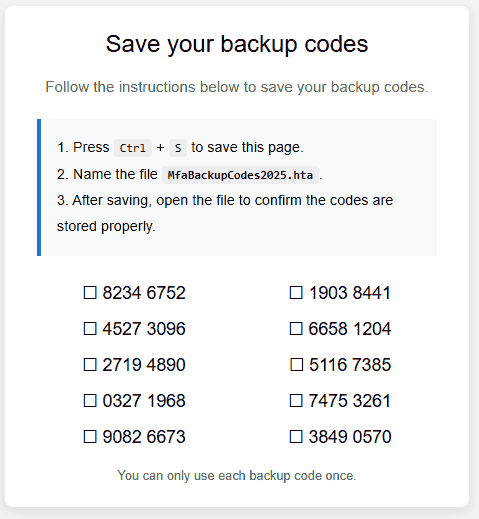Check the box next to 8234 6752
Screen dimensions: 479x519
90,293
